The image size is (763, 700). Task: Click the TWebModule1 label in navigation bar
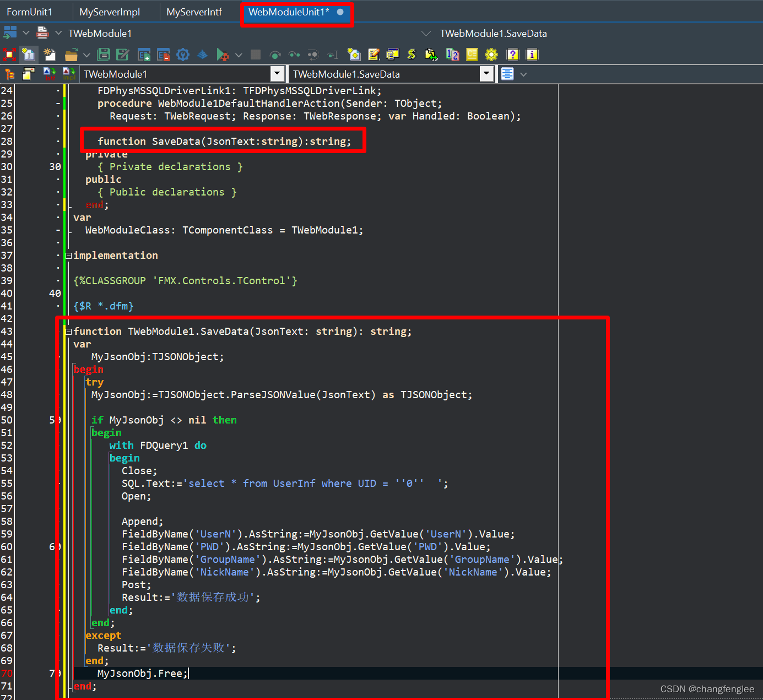click(100, 34)
